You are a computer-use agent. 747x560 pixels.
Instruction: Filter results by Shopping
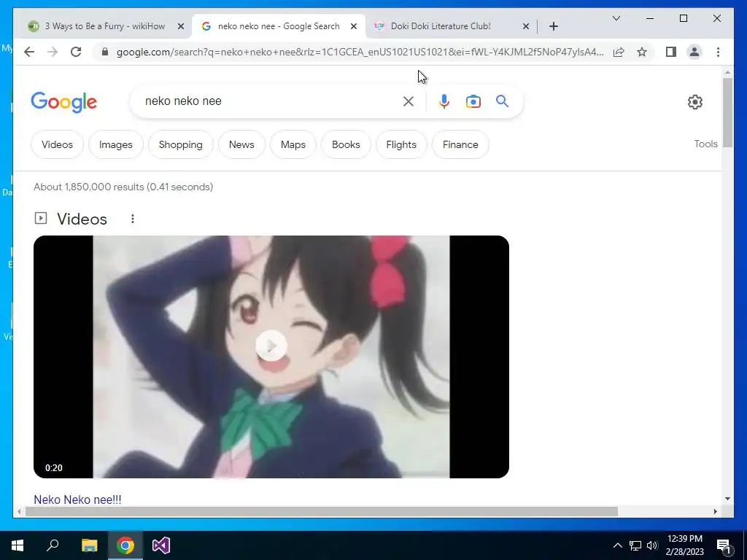[x=181, y=144]
